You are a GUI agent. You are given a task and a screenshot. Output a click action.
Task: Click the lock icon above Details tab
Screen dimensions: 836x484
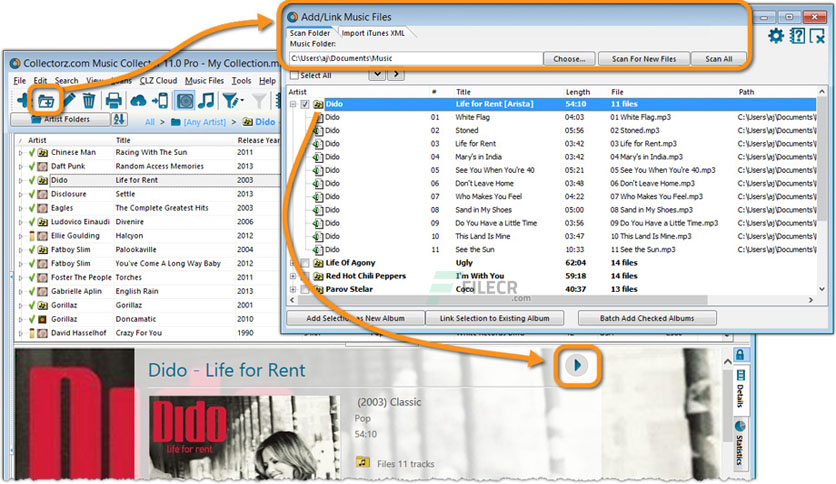pyautogui.click(x=740, y=354)
